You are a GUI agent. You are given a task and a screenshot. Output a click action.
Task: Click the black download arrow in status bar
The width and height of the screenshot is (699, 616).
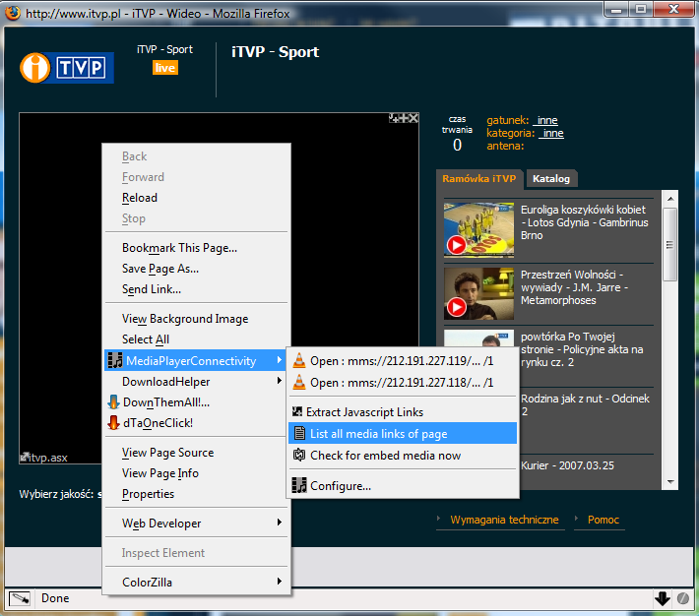click(662, 598)
